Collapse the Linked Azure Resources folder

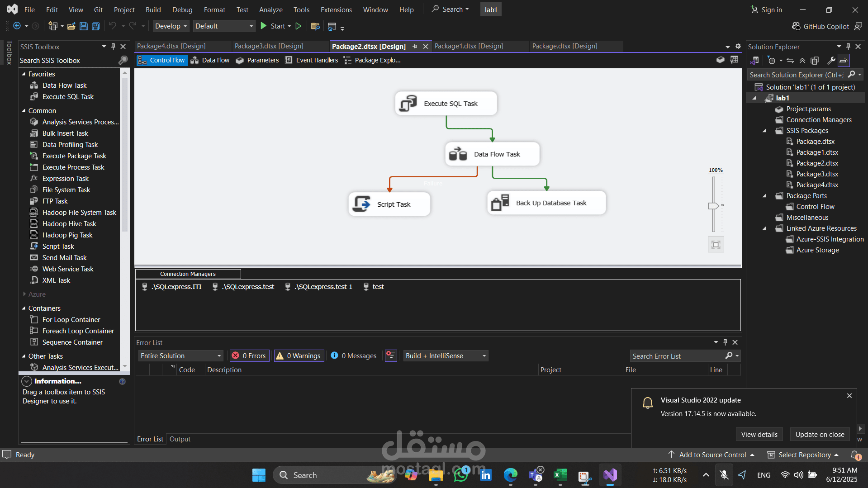(x=764, y=228)
